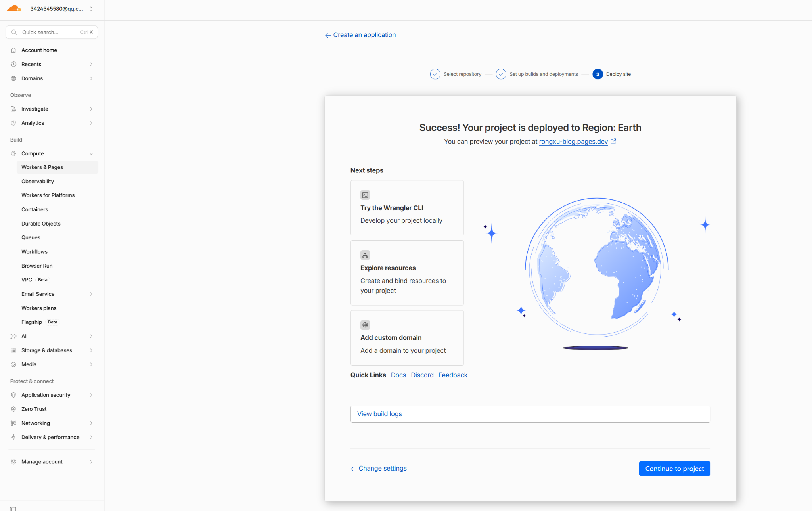The height and width of the screenshot is (511, 812).
Task: Click the Application security shield icon
Action: pos(13,395)
